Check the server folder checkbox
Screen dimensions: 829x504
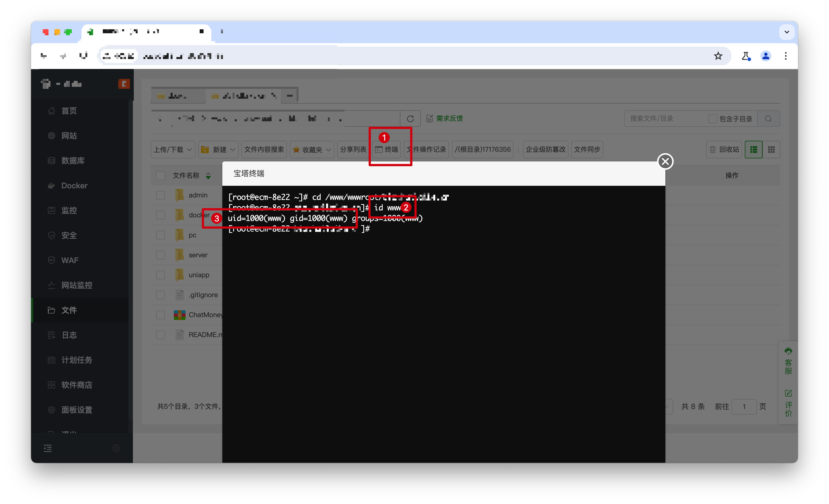(161, 255)
